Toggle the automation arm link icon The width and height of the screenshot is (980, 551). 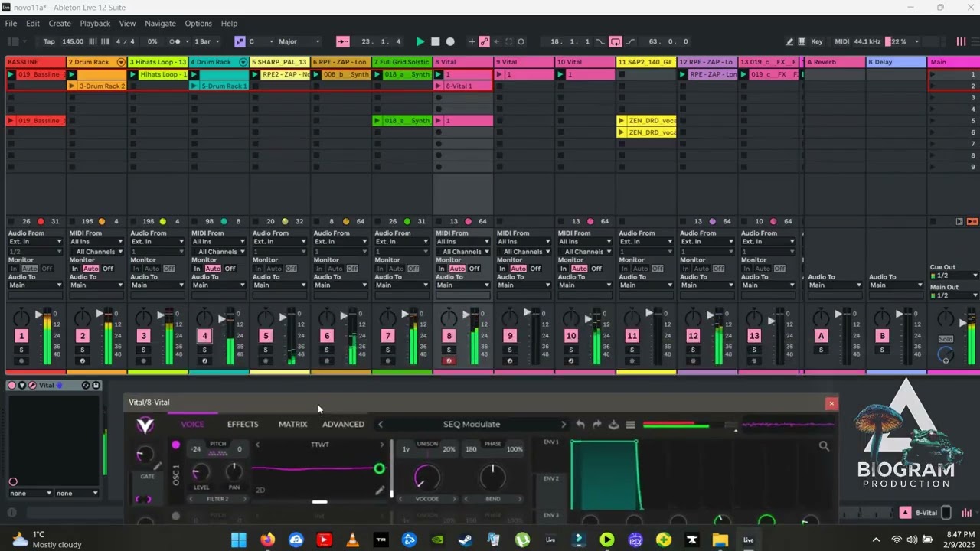coord(484,41)
